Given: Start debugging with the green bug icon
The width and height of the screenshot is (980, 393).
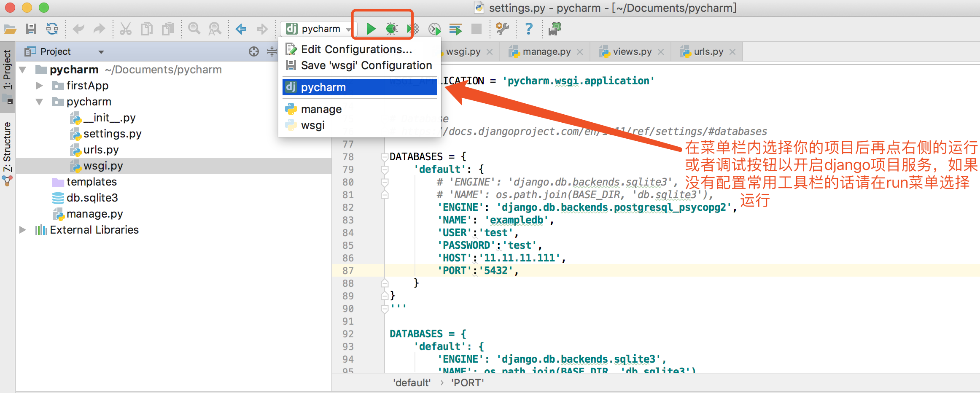Looking at the screenshot, I should pyautogui.click(x=392, y=29).
